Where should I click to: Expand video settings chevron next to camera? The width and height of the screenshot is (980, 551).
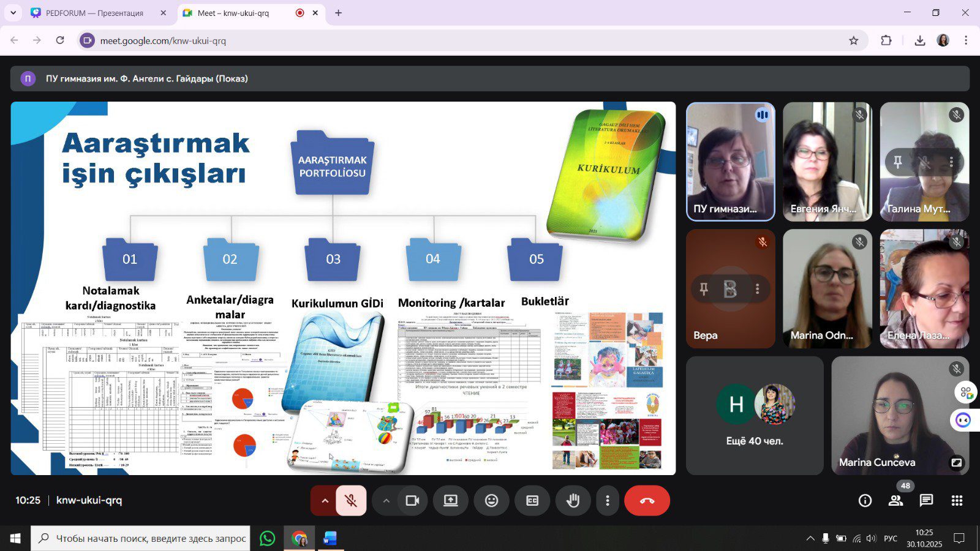click(x=386, y=501)
